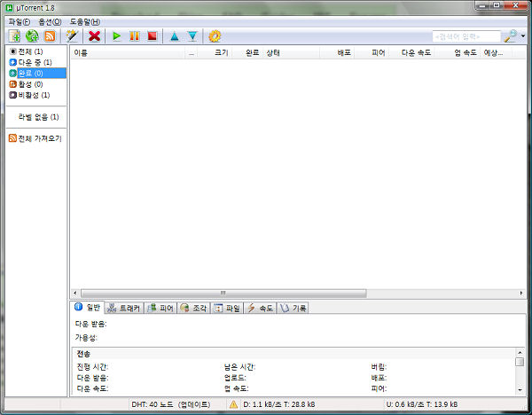Select 전체 가져오기 RSS feed item
The width and height of the screenshot is (532, 415).
(x=35, y=138)
